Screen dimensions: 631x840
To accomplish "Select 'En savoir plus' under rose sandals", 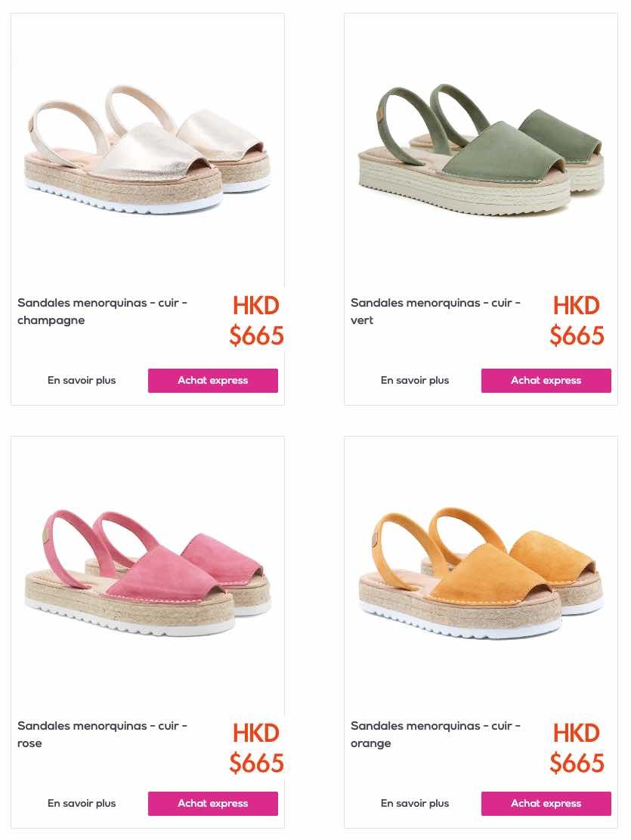I will (82, 804).
